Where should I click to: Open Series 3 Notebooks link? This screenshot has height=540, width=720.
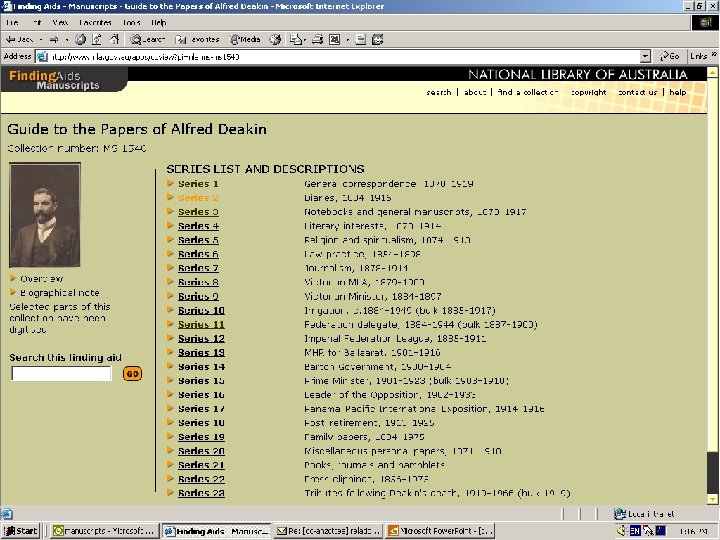(x=198, y=212)
